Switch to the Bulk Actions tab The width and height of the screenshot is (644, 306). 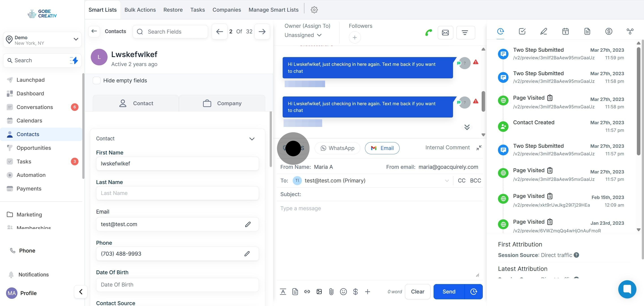140,10
